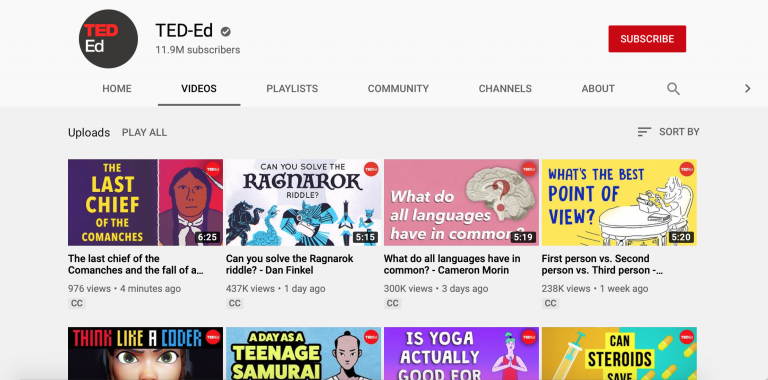Switch to the Playlists tab
The image size is (768, 380).
[292, 89]
